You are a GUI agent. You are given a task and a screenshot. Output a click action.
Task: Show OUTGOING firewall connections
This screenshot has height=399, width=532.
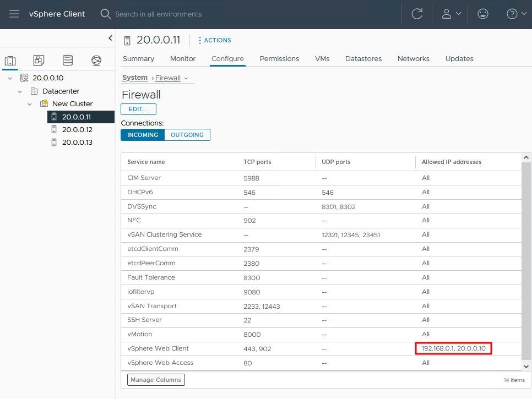pos(187,135)
